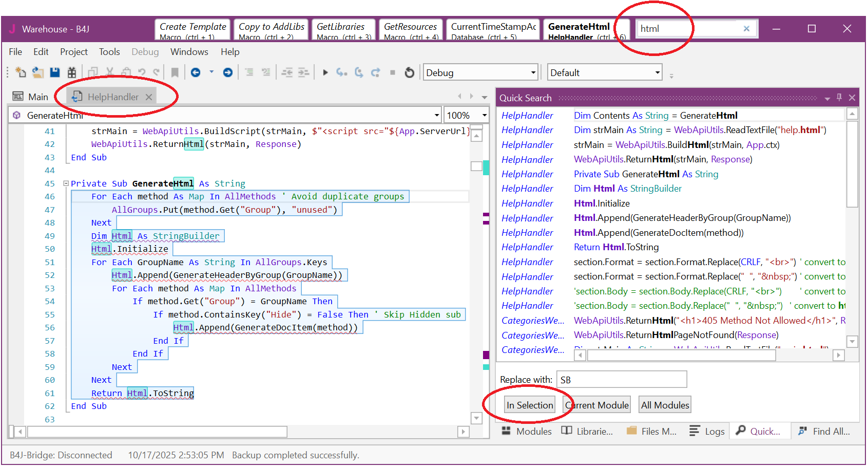Open the Project menu
Screen dimensions: 868x466
click(x=73, y=52)
